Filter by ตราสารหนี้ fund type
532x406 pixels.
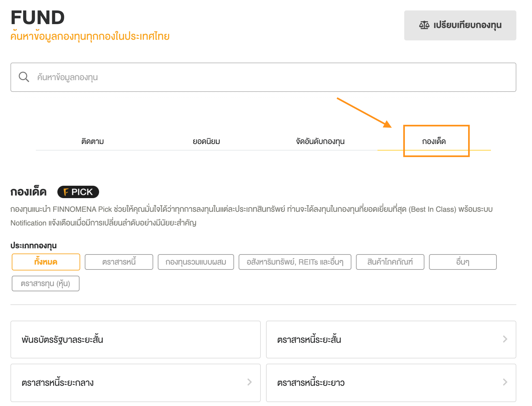point(119,262)
